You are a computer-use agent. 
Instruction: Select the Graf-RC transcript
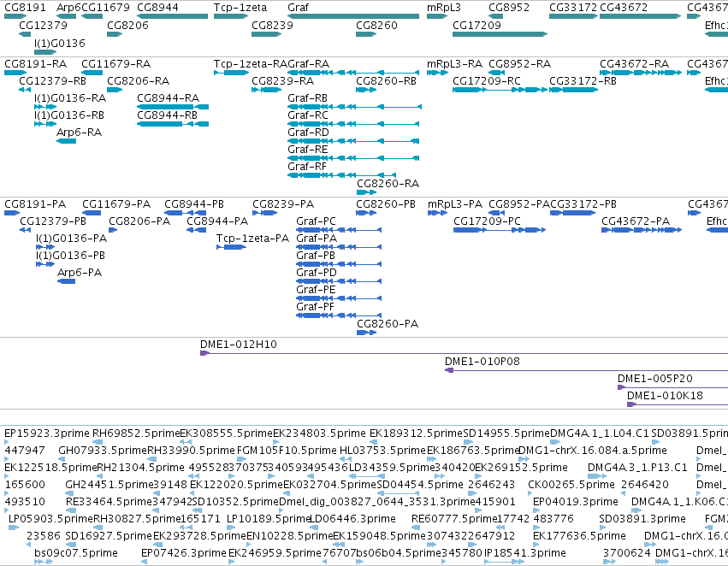click(353, 124)
